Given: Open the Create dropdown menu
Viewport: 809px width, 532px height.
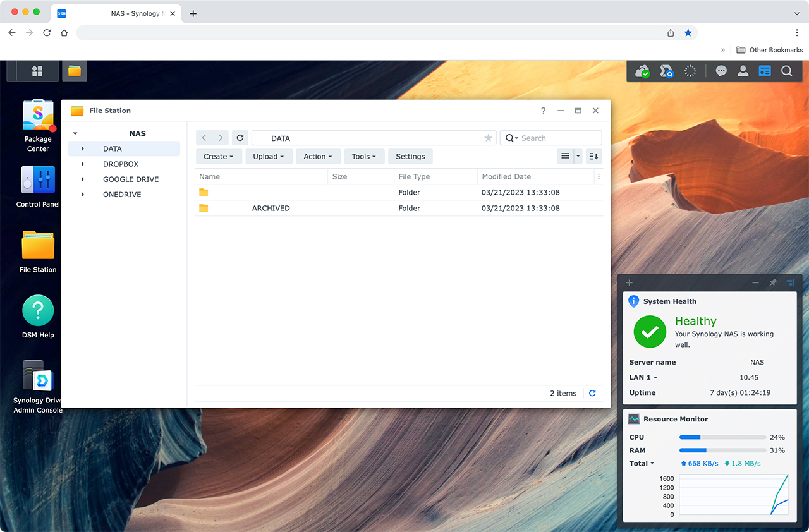Looking at the screenshot, I should tap(219, 156).
